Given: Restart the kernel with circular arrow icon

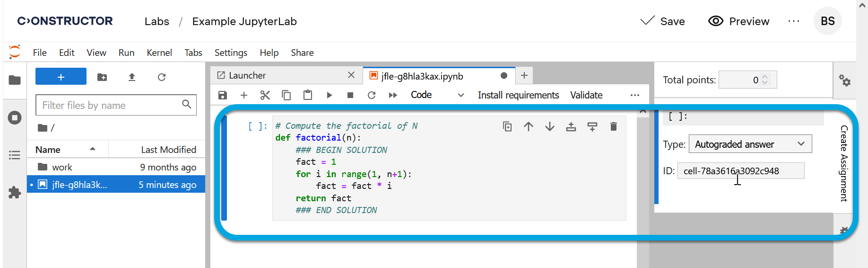Looking at the screenshot, I should [x=372, y=95].
